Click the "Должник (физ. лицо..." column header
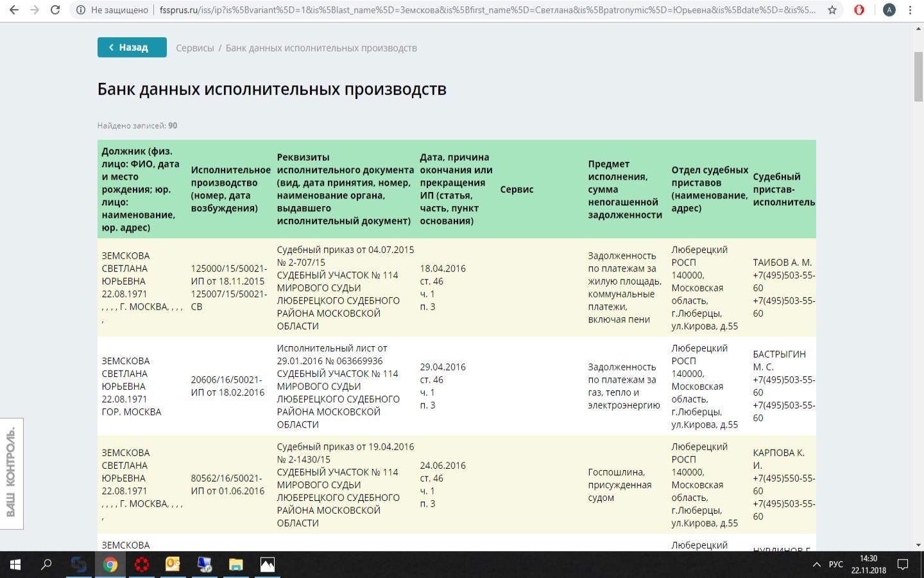Image resolution: width=924 pixels, height=578 pixels. pyautogui.click(x=142, y=189)
